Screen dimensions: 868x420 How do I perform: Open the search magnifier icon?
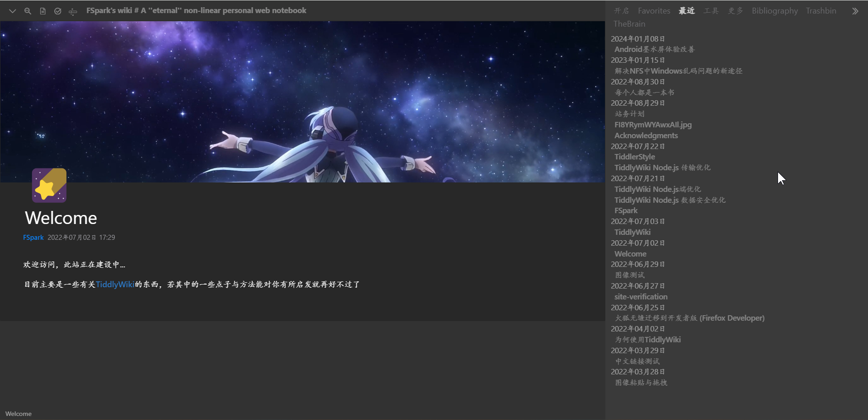28,11
